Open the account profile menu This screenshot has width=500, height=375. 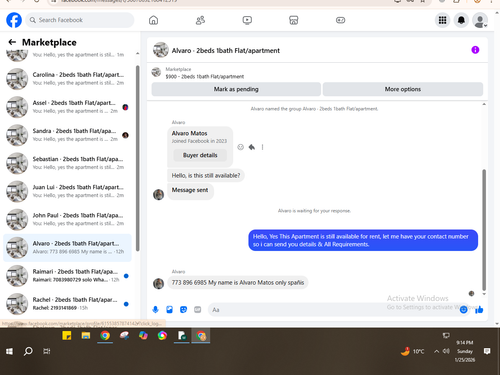tap(480, 20)
